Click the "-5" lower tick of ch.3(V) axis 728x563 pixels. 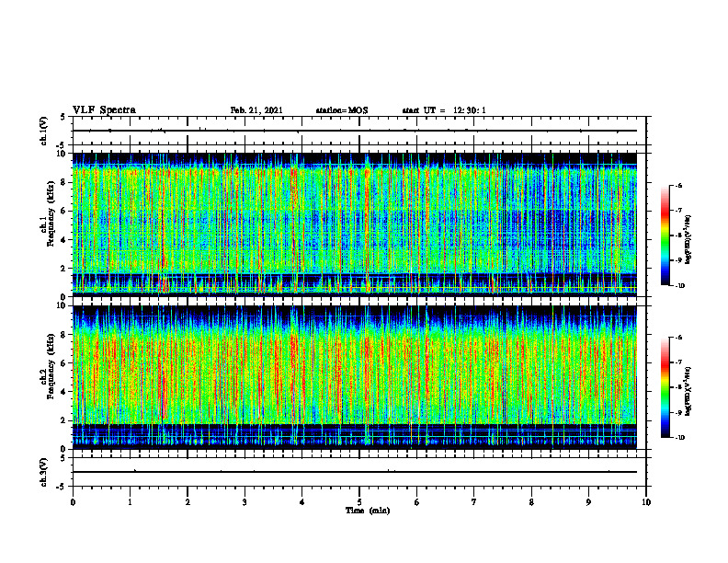(61, 487)
